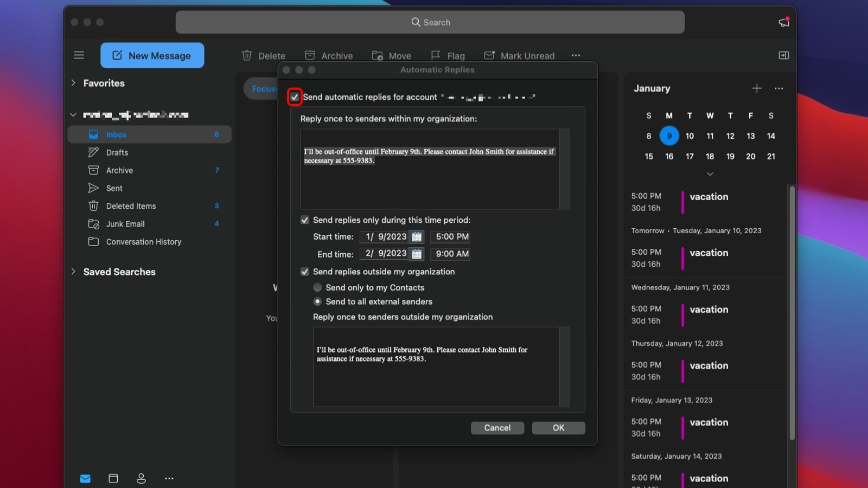Select January 21 in mini calendar
Screen dimensions: 868x488
pyautogui.click(x=771, y=157)
